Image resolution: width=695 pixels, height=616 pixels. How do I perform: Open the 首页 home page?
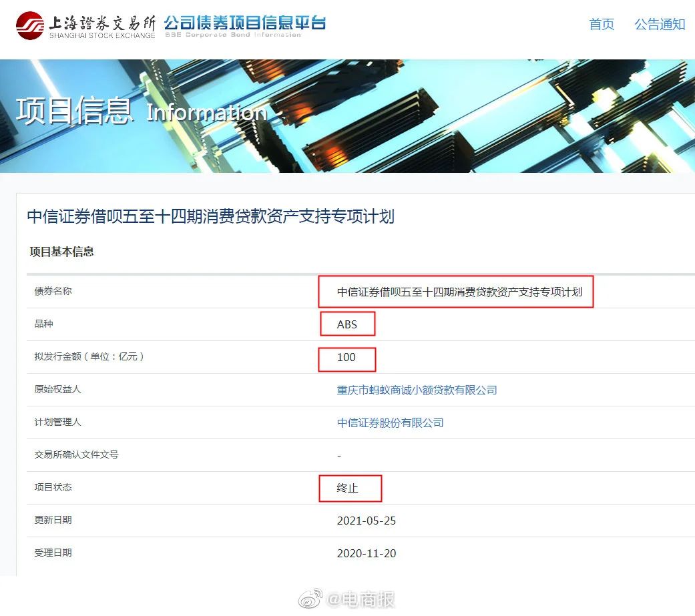(602, 25)
